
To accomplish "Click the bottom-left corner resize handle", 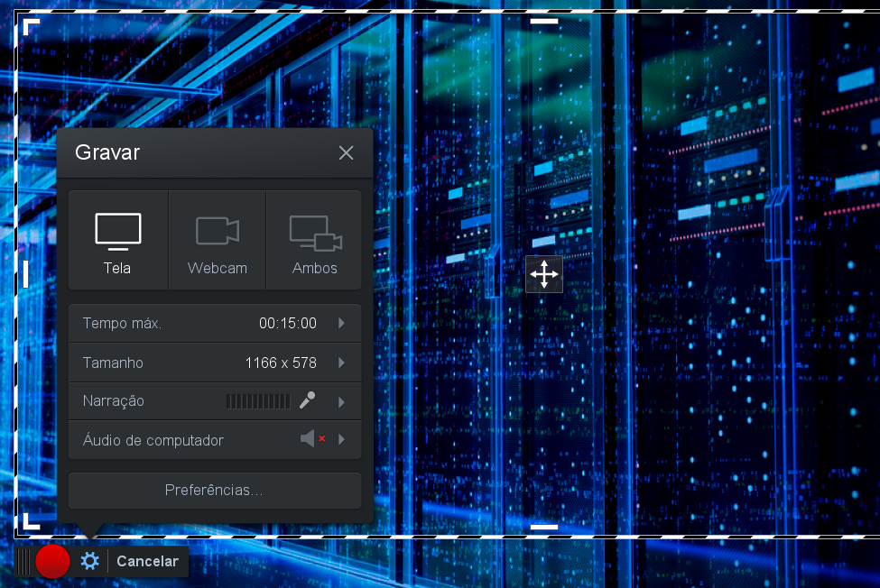I will click(30, 521).
